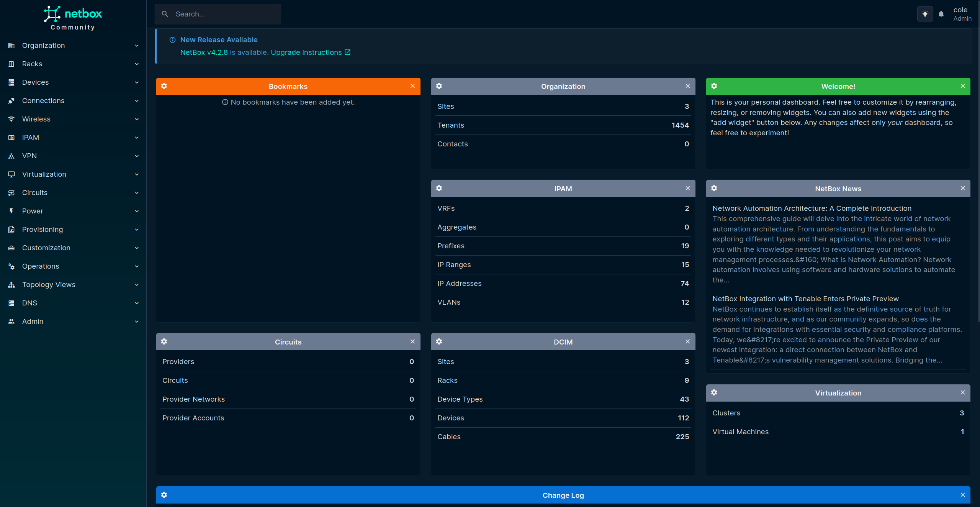Click the NetBox Community logo
The width and height of the screenshot is (980, 507).
73,18
